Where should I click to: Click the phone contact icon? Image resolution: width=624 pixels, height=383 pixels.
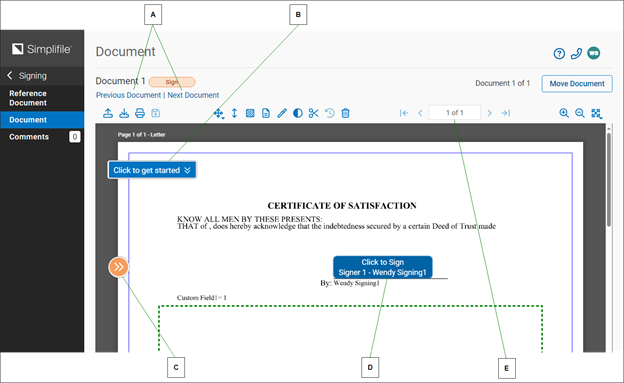click(576, 53)
